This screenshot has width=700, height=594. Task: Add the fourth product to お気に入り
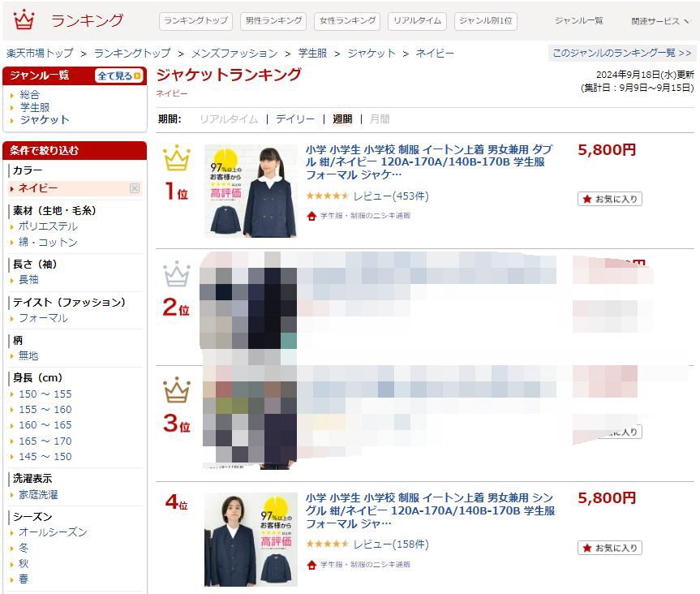610,548
